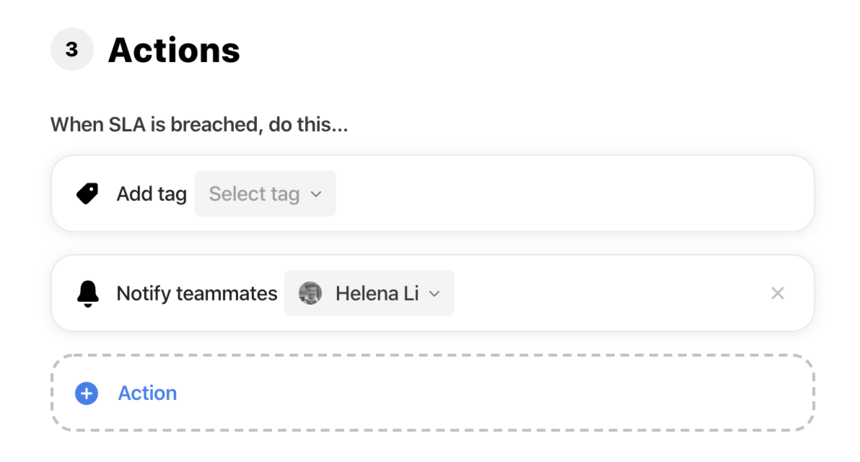Click the Add tag label
This screenshot has height=462, width=860.
click(151, 194)
